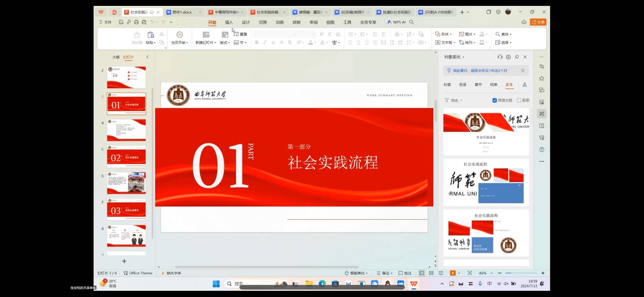Expand the 形状 shapes dropdown
Image resolution: width=644 pixels, height=297 pixels.
pyautogui.click(x=444, y=34)
